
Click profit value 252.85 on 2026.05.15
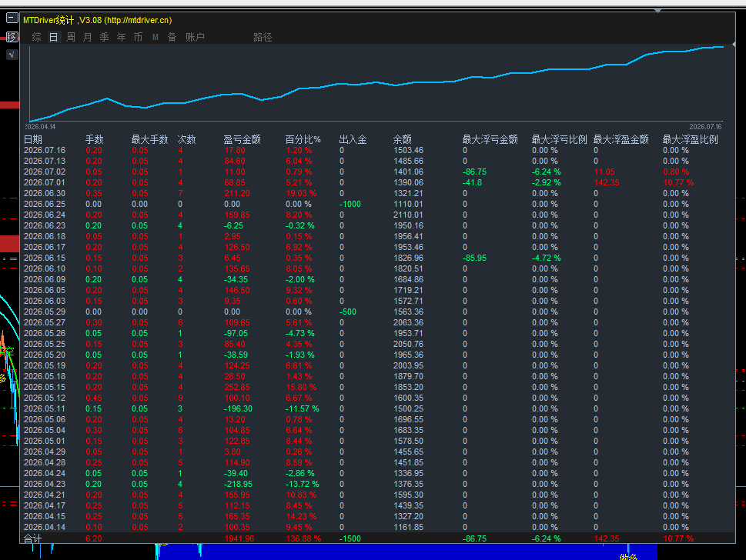point(237,387)
